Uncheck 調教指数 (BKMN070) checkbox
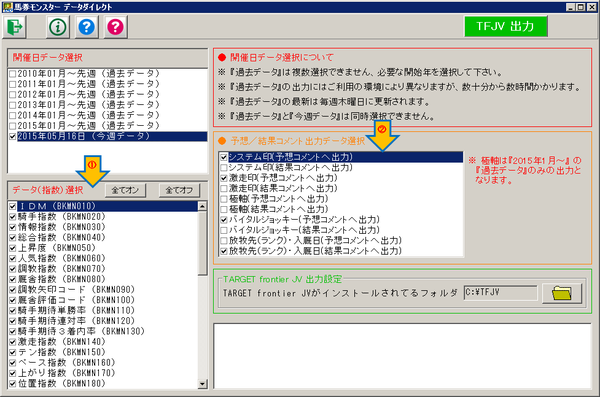 [13, 269]
